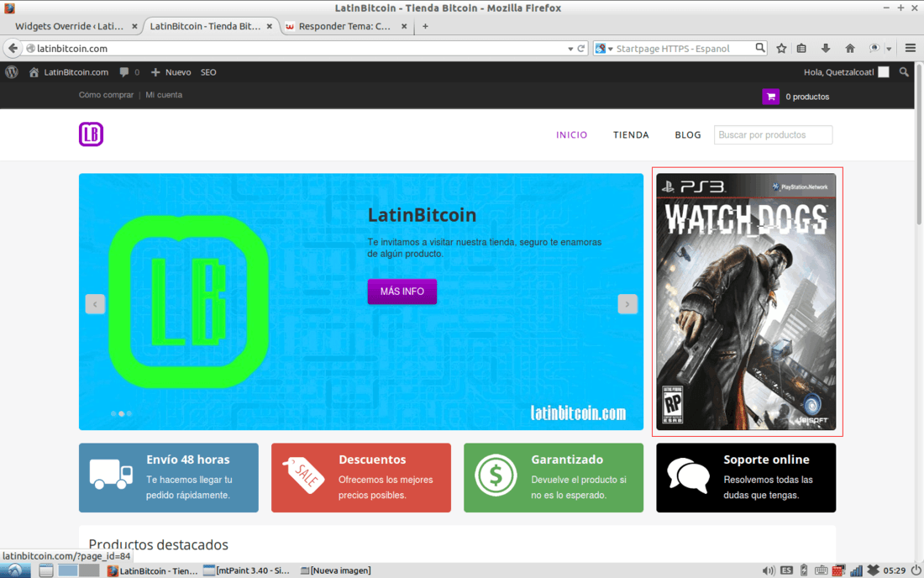Close the Responder Tema tab
Image resolution: width=924 pixels, height=578 pixels.
click(x=404, y=26)
